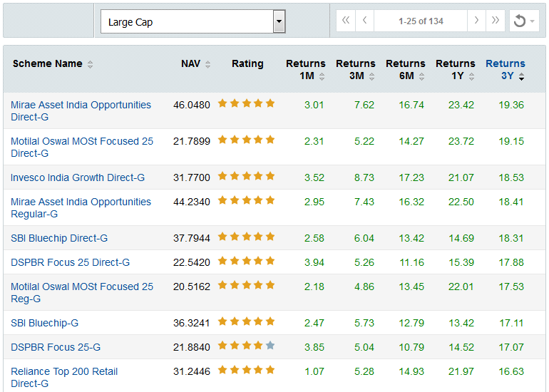Open DSPBR Focus 25-G fund page

pyautogui.click(x=56, y=347)
